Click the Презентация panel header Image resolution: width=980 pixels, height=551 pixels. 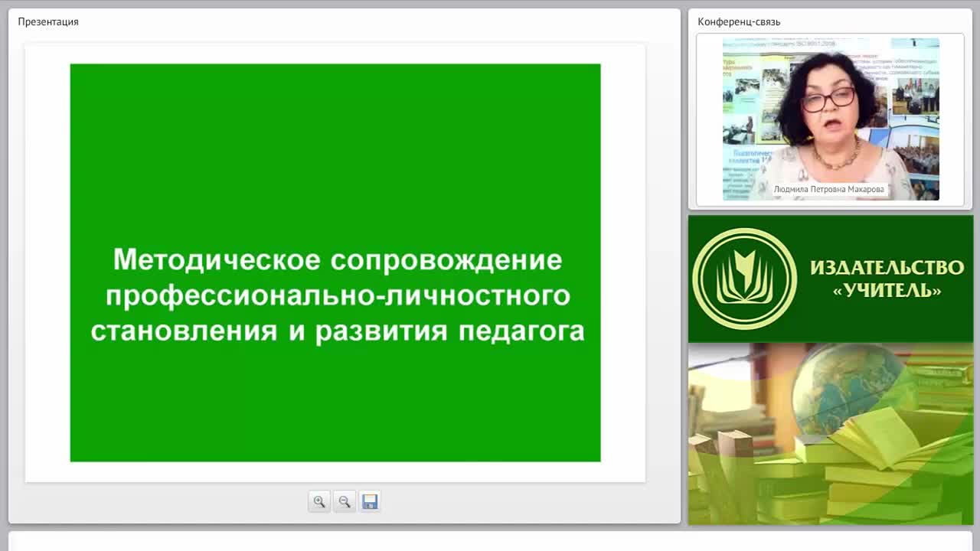[x=48, y=21]
